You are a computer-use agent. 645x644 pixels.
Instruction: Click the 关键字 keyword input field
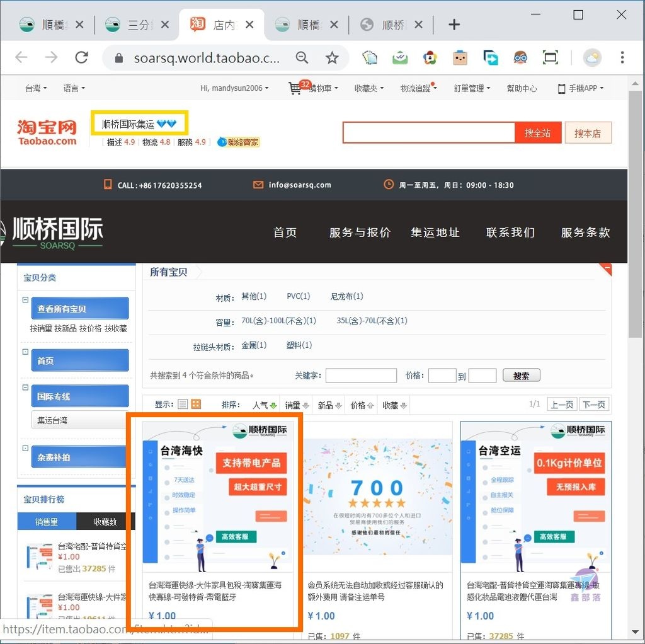pos(361,376)
